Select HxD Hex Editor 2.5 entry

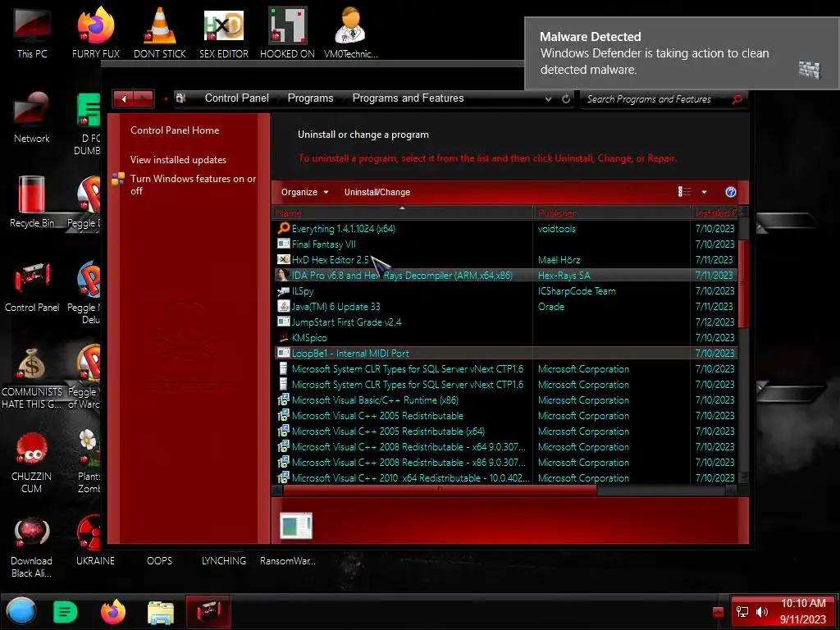pyautogui.click(x=504, y=260)
